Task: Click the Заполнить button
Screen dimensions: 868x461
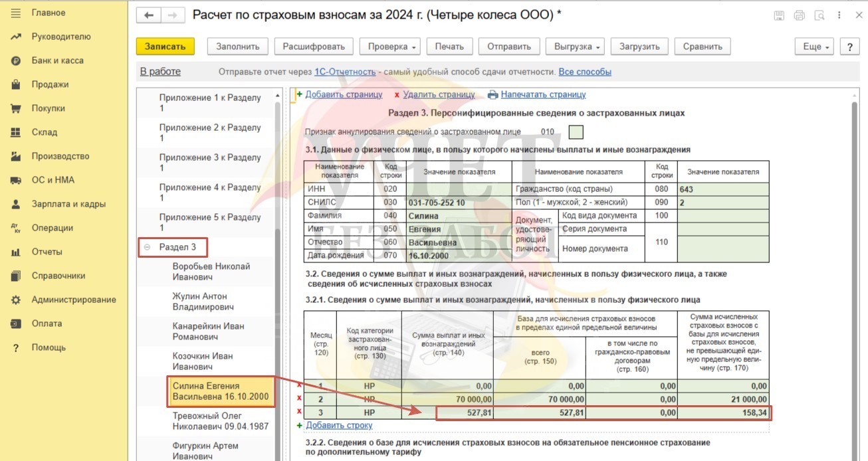Action: 237,46
